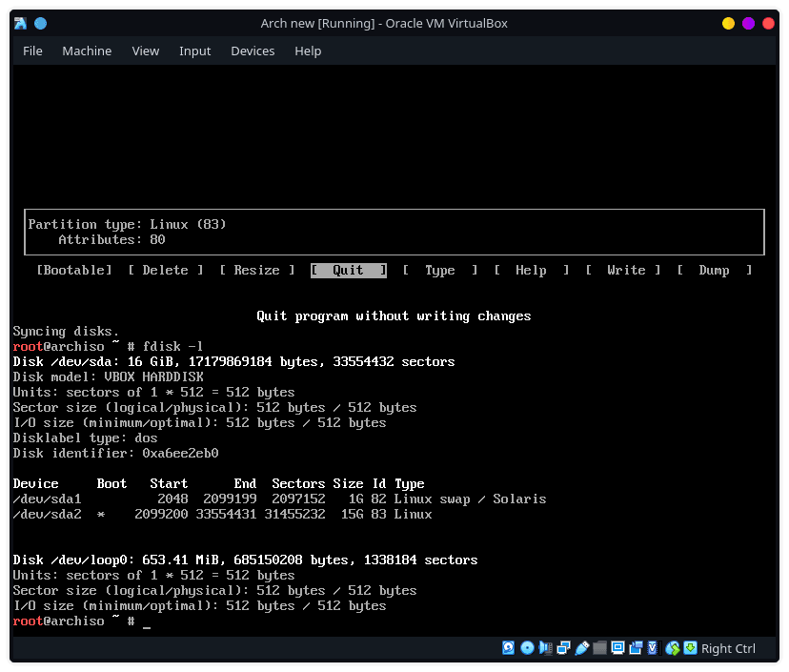Screen dimensions: 789x672
Task: Select the [ Type ] option
Action: (x=440, y=271)
